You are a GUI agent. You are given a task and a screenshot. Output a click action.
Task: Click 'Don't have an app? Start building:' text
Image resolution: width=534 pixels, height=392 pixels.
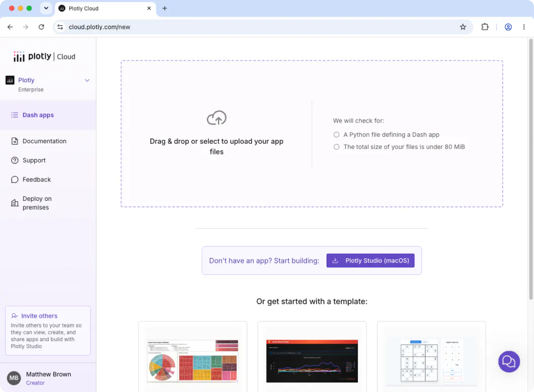[x=264, y=261]
